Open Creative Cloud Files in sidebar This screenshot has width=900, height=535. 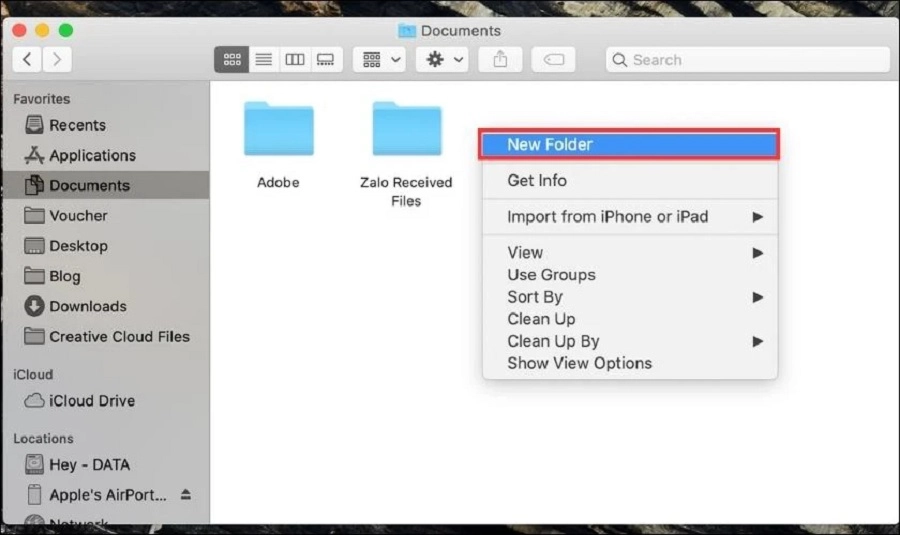click(x=107, y=336)
